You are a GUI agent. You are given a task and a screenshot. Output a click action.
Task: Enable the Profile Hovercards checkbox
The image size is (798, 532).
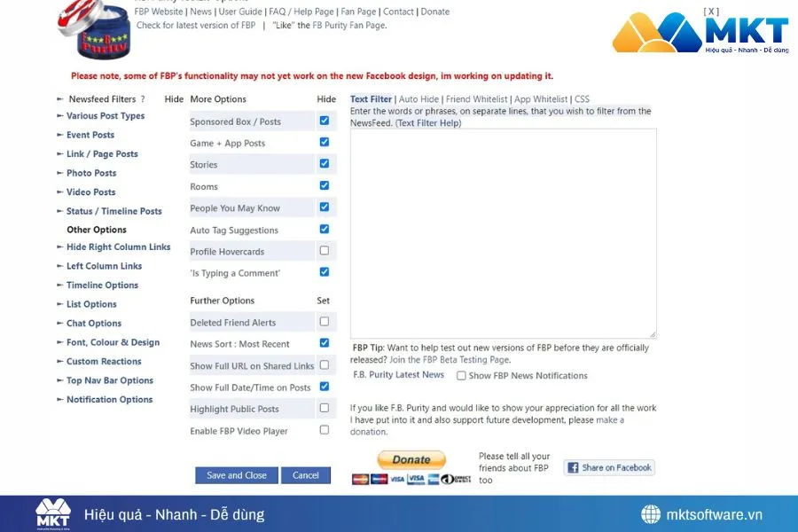click(x=324, y=251)
